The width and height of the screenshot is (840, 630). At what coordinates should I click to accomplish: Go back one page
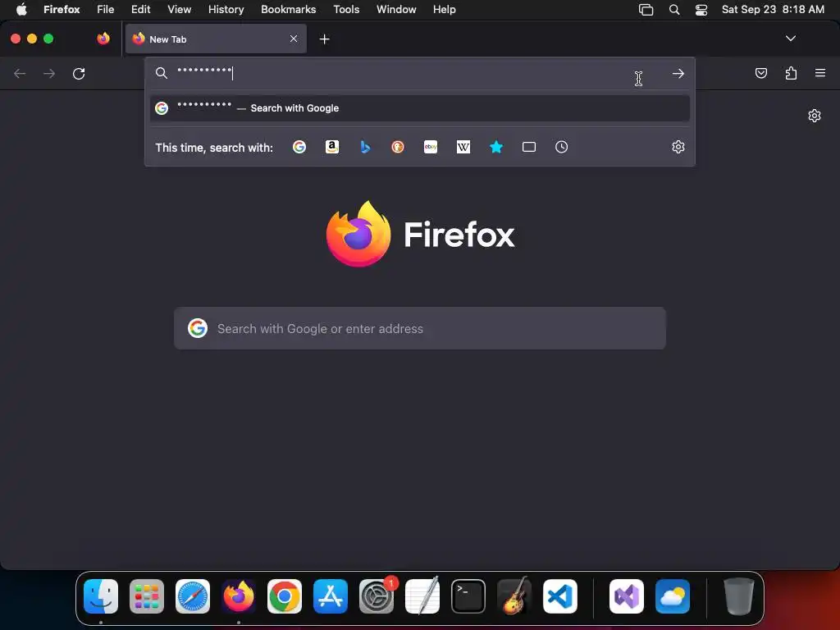click(x=20, y=73)
